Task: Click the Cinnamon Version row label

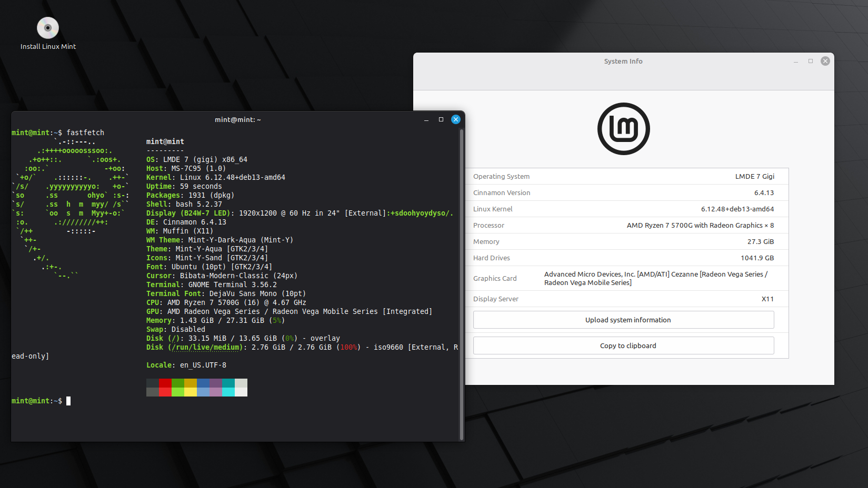Action: pyautogui.click(x=502, y=192)
